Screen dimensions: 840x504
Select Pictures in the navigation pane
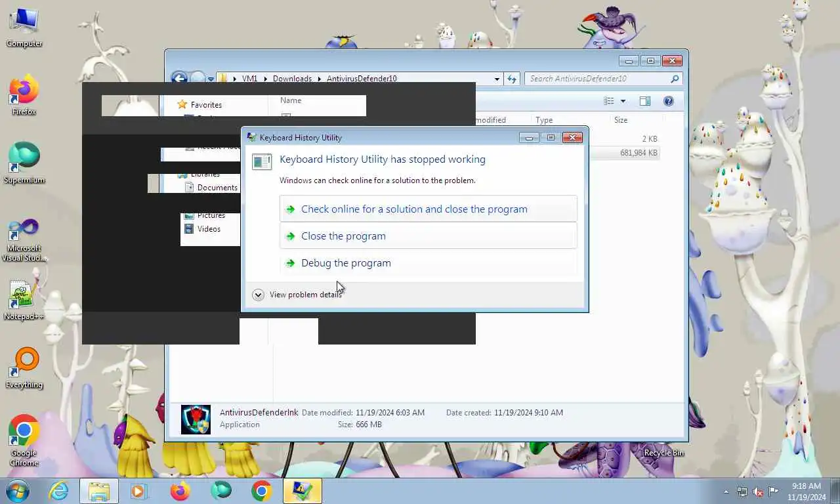(x=211, y=215)
